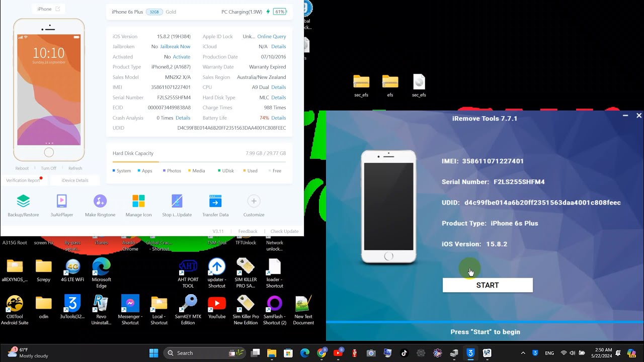The width and height of the screenshot is (644, 362).
Task: Click UDID value in 3uTools
Action: 231,128
